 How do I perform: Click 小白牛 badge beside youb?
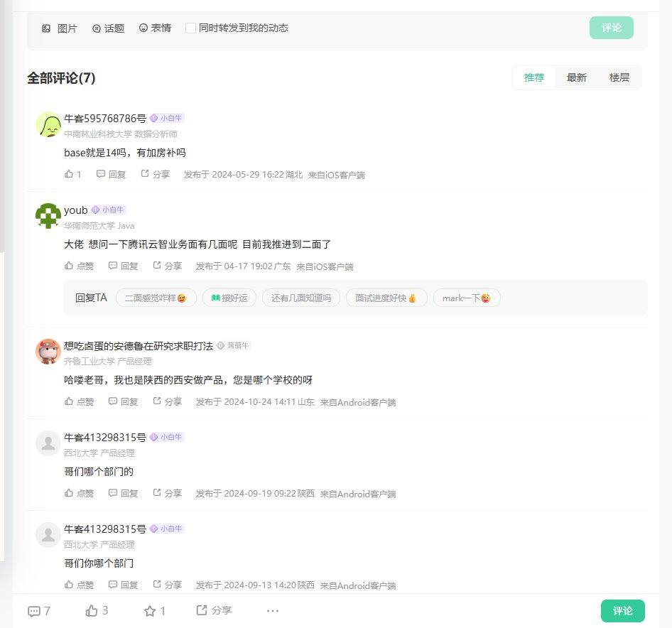tap(108, 210)
